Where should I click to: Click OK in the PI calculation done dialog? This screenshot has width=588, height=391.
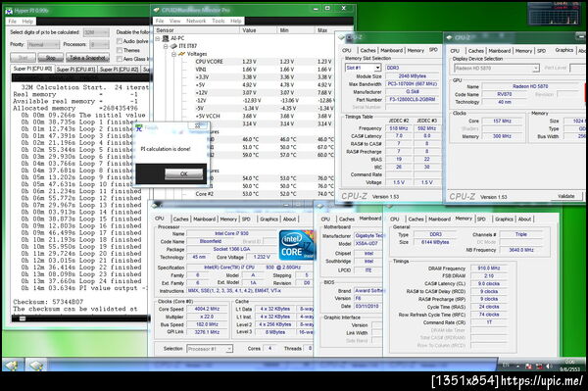click(184, 173)
